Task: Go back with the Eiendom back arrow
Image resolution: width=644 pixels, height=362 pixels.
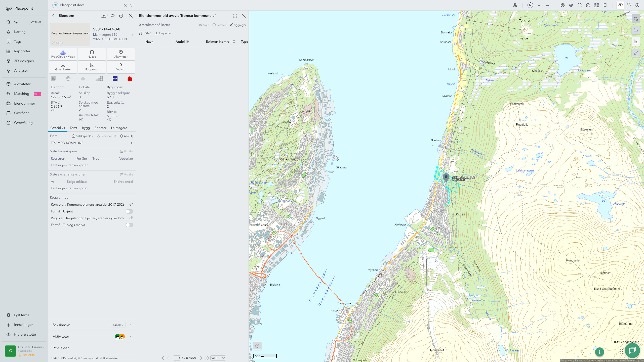Action: [53, 16]
